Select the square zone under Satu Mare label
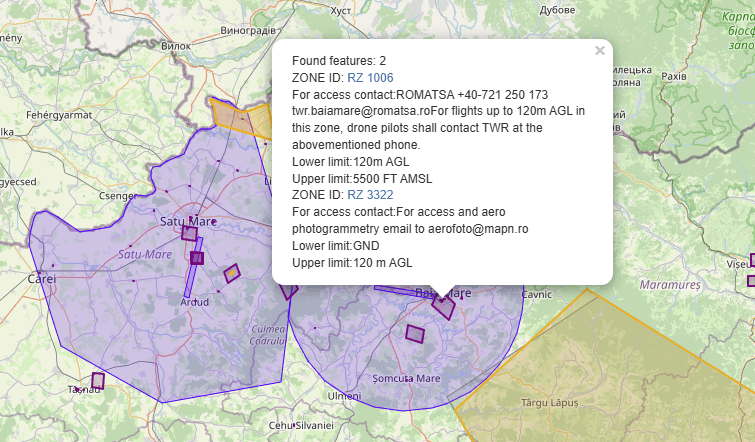 pyautogui.click(x=189, y=234)
